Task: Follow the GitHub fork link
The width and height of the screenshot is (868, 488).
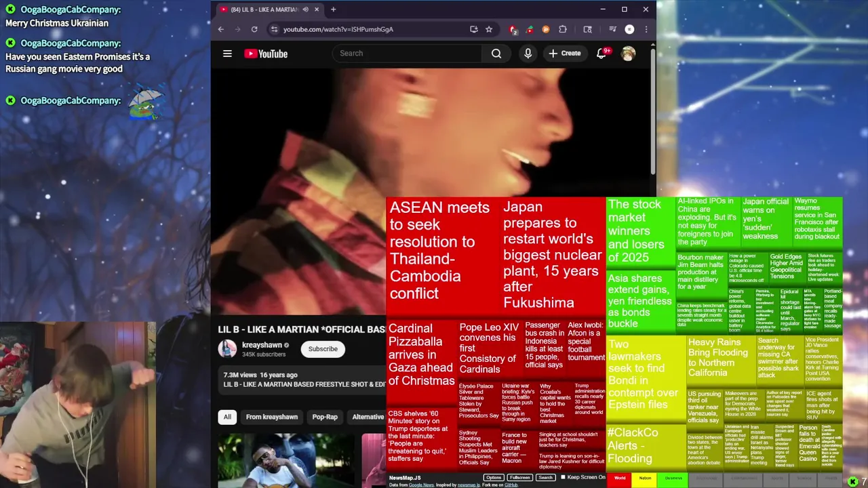Action: click(511, 485)
